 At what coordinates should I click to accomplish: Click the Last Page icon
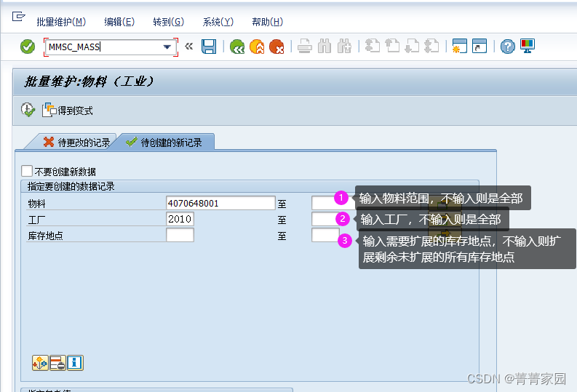click(432, 47)
